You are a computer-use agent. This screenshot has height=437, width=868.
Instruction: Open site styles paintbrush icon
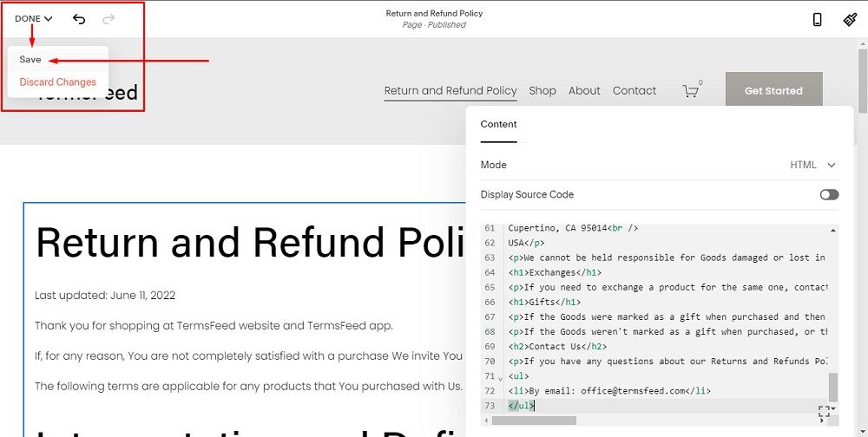850,20
